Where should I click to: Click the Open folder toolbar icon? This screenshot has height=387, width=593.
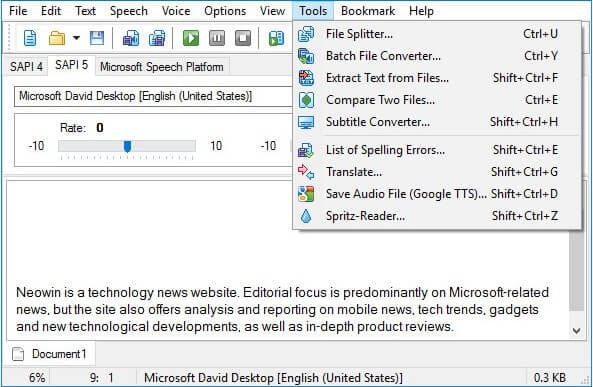pyautogui.click(x=57, y=38)
